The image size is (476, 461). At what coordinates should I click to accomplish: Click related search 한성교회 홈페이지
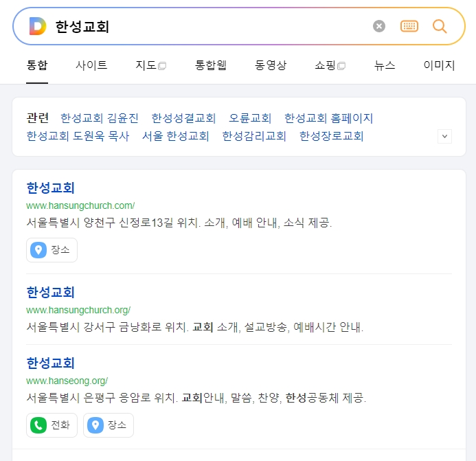[328, 118]
